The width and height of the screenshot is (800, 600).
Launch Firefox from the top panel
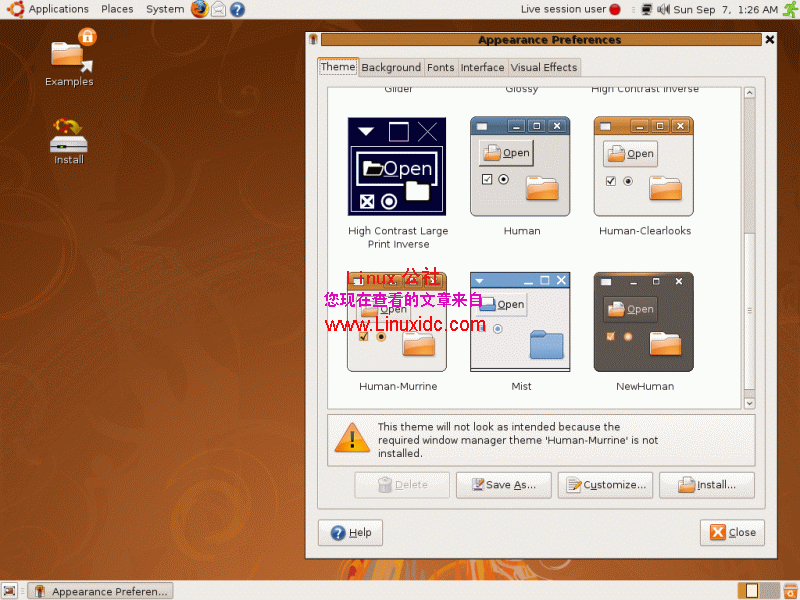(x=199, y=9)
